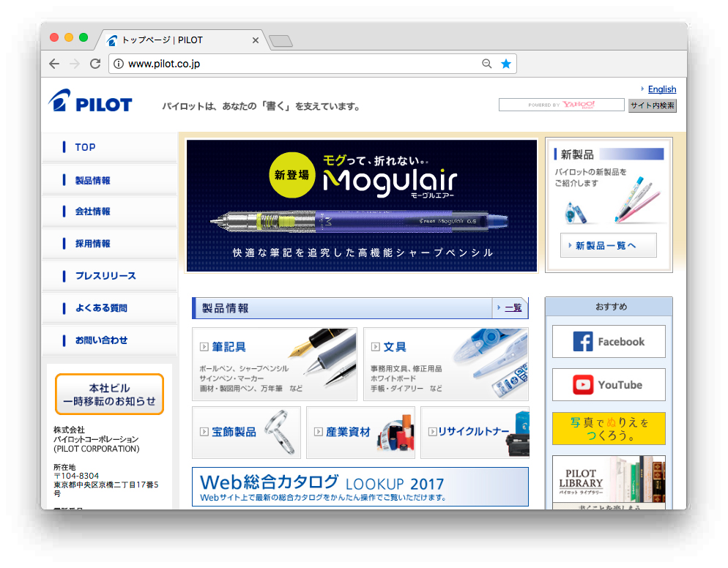Open the YouTube link button
Viewport: 728px width, 568px height.
pyautogui.click(x=609, y=385)
